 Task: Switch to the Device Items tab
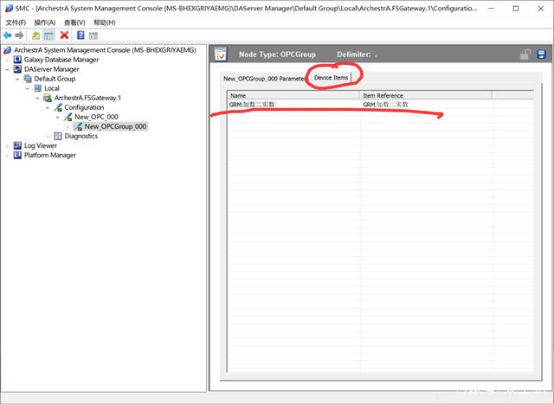[x=331, y=77]
